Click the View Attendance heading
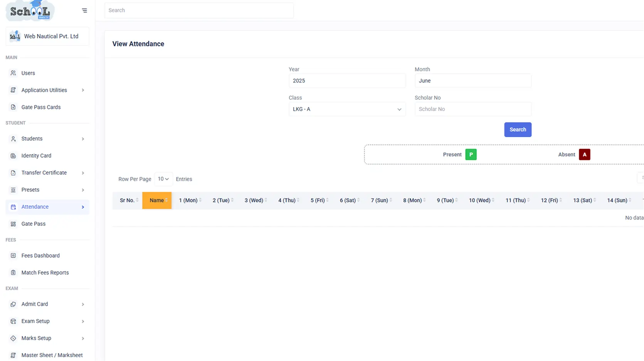This screenshot has height=361, width=644. pos(138,44)
